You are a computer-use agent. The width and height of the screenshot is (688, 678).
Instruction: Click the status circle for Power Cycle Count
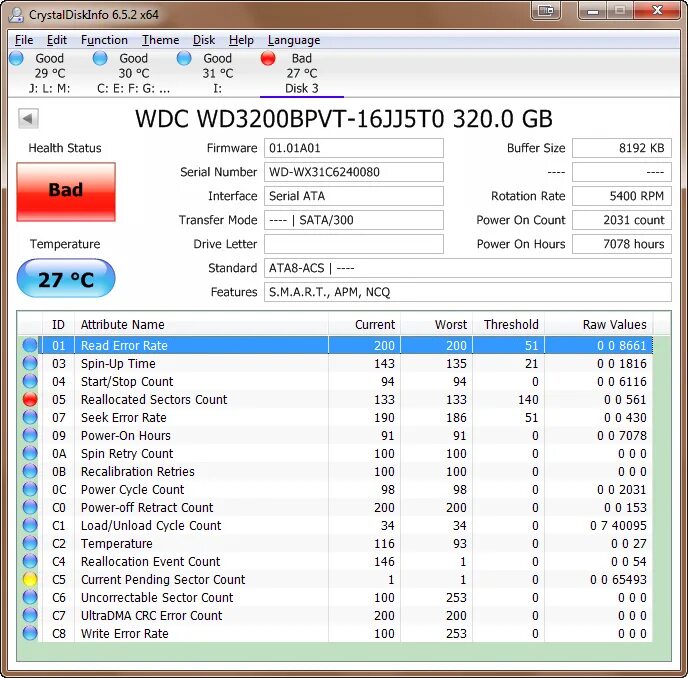click(x=30, y=489)
